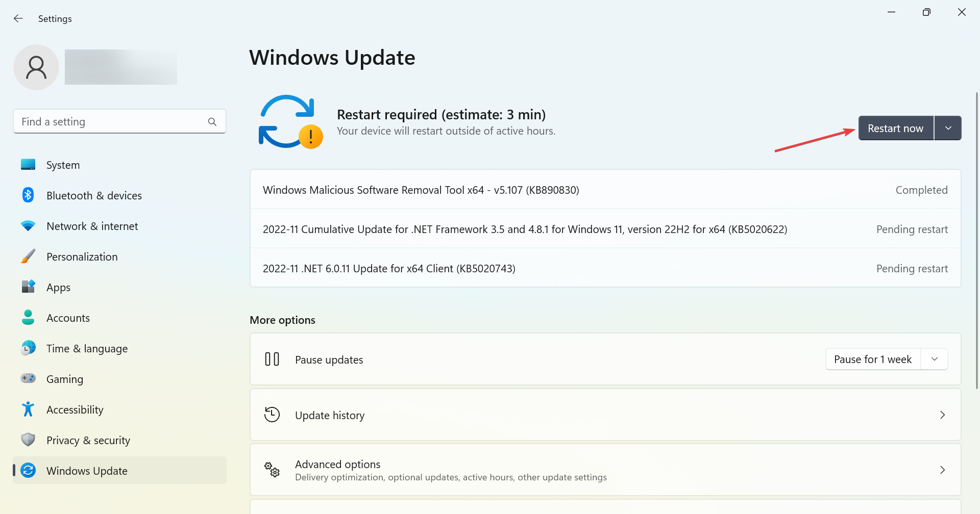Click the user profile avatar
980x514 pixels.
pyautogui.click(x=36, y=67)
